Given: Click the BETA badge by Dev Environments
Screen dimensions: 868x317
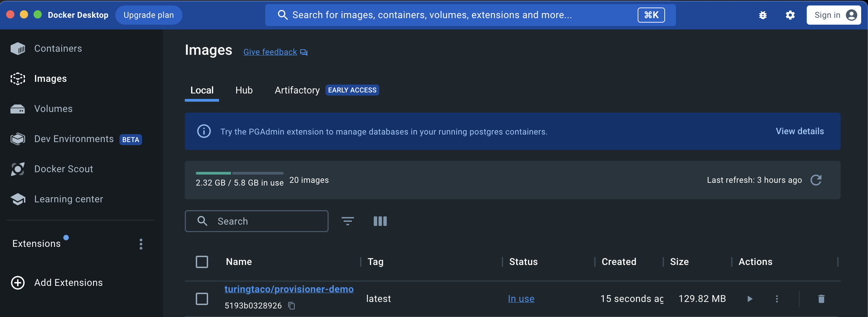Looking at the screenshot, I should tap(131, 140).
